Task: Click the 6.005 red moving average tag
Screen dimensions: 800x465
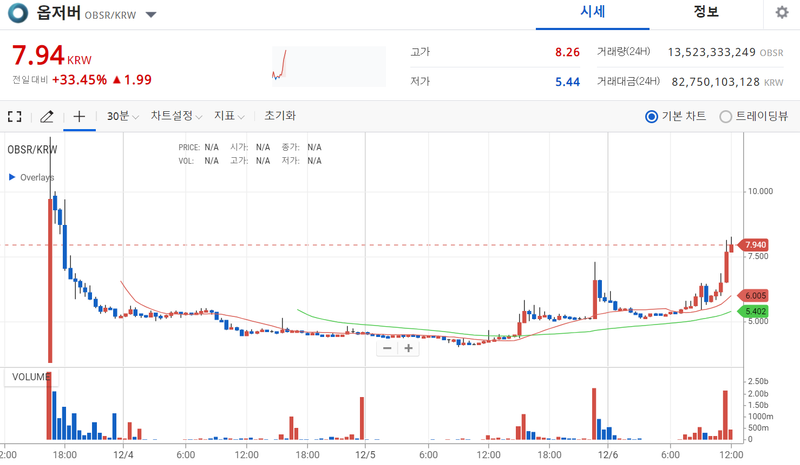Action: [x=754, y=296]
